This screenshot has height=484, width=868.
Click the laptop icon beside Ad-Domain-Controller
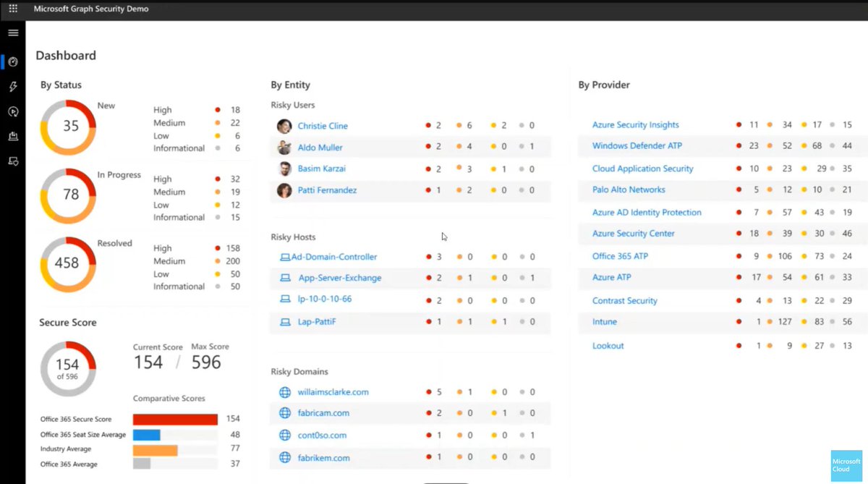point(284,257)
